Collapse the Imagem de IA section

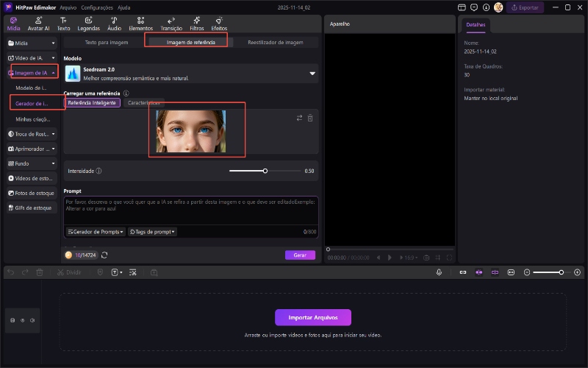[54, 73]
